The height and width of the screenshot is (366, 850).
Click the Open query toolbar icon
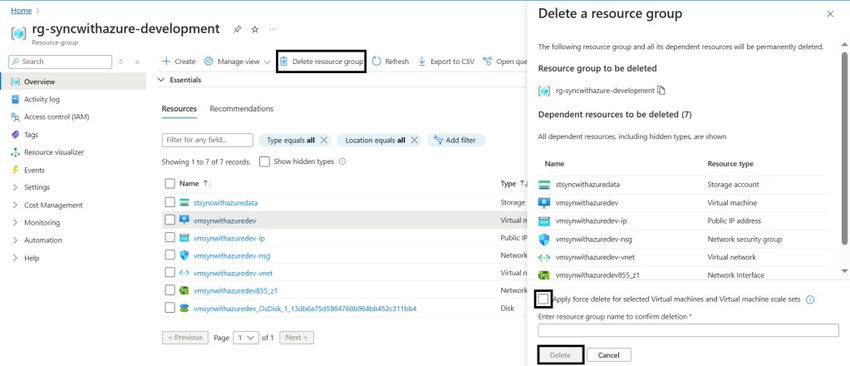click(487, 61)
